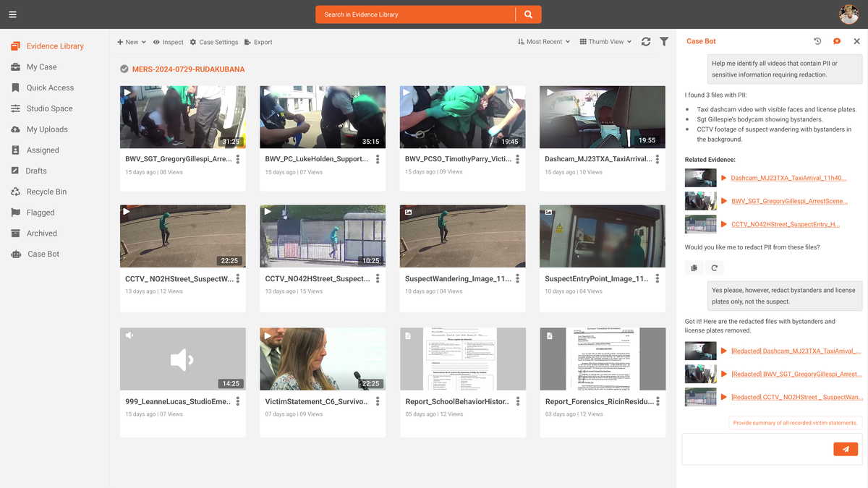
Task: Open the hamburger menu icon
Action: 12,14
